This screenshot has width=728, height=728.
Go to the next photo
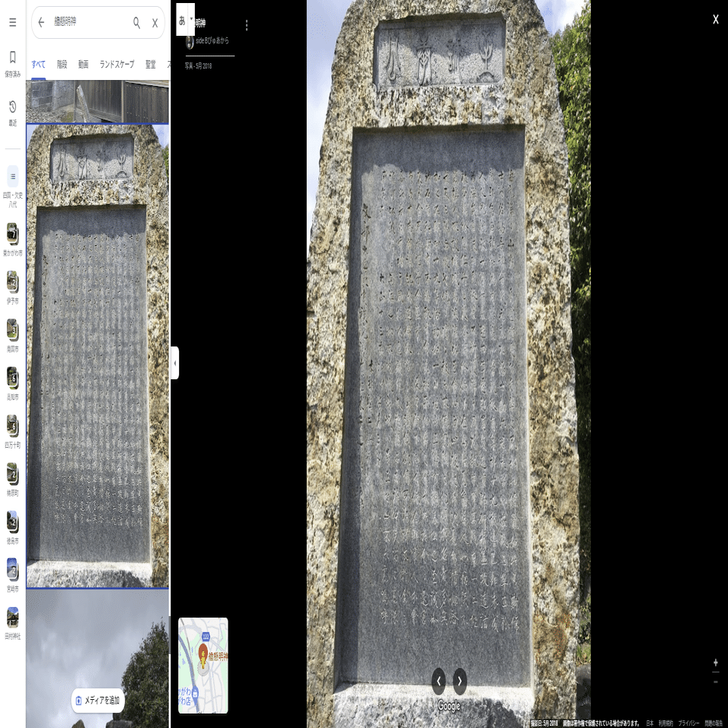(460, 681)
